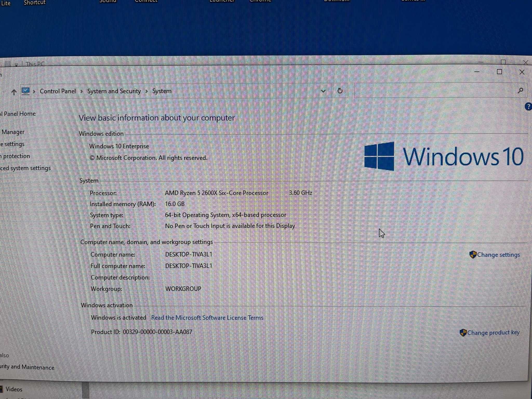Maximize the This PC window behind
The image size is (532, 399).
[503, 62]
